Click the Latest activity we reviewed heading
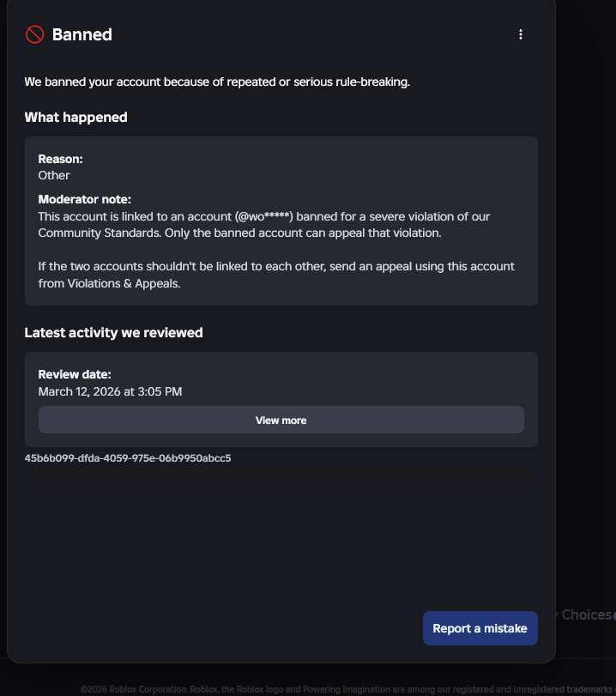616x696 pixels. [113, 332]
